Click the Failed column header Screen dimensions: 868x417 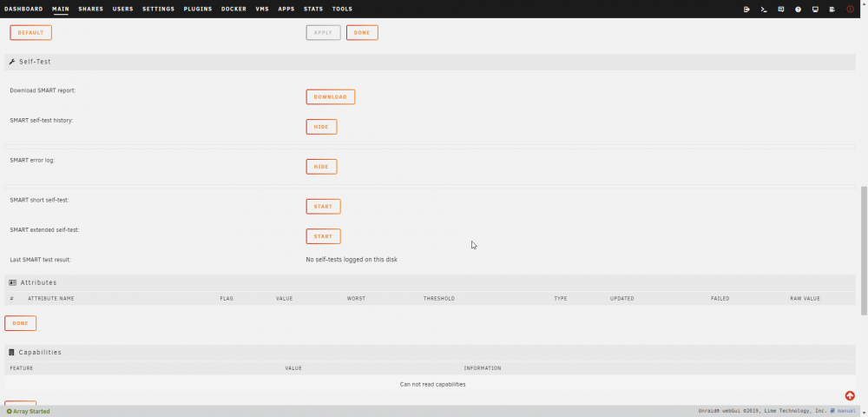pyautogui.click(x=720, y=299)
